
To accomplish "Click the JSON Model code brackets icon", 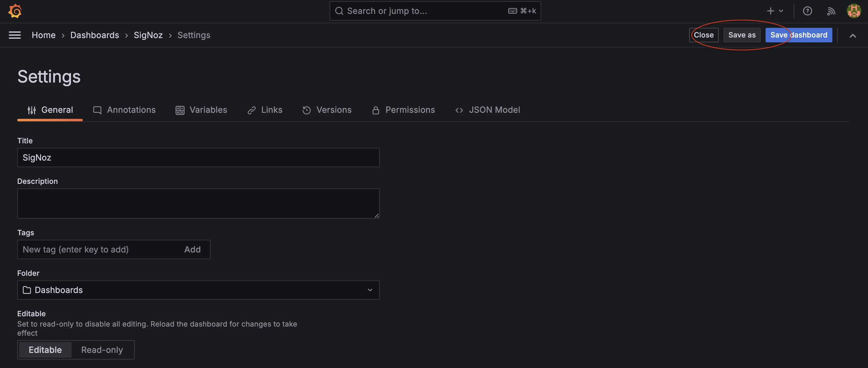I will pyautogui.click(x=459, y=110).
